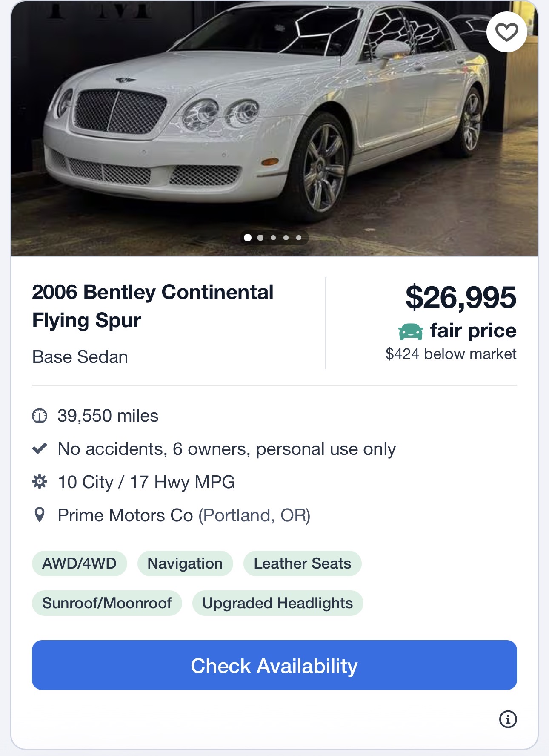Jump to the third photo carousel dot
The width and height of the screenshot is (549, 756).
click(273, 238)
